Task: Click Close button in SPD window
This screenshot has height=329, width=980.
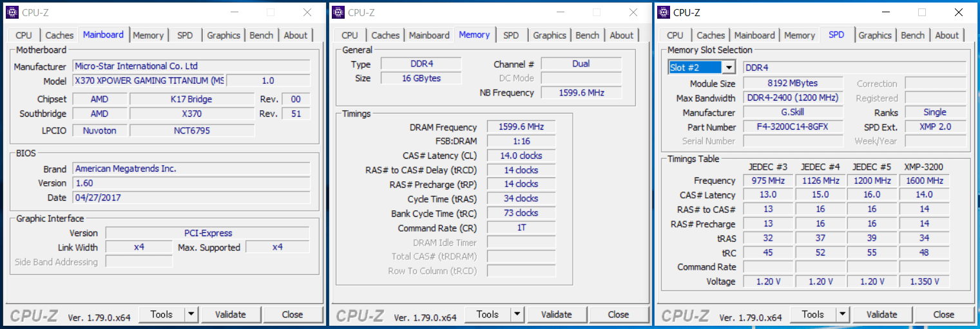Action: [944, 314]
